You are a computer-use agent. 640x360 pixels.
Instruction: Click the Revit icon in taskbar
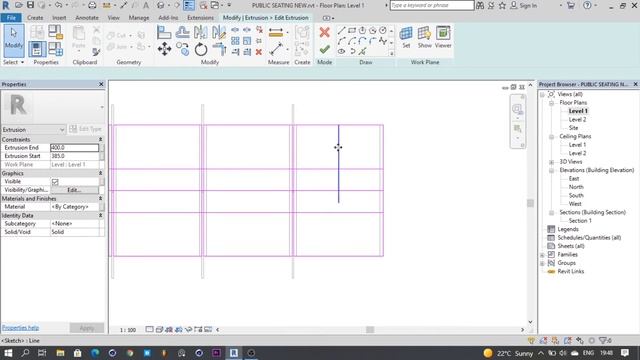coord(233,353)
